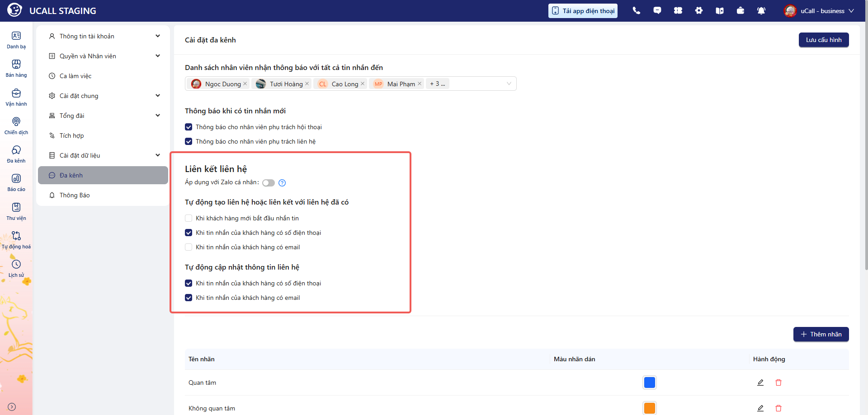
Task: Click the puzzle piece icon in header
Action: point(678,10)
